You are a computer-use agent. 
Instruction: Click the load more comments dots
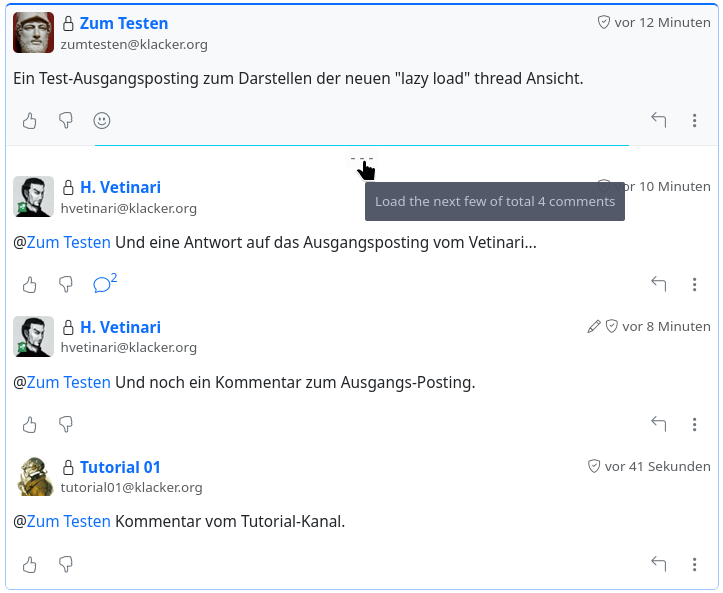click(x=361, y=158)
